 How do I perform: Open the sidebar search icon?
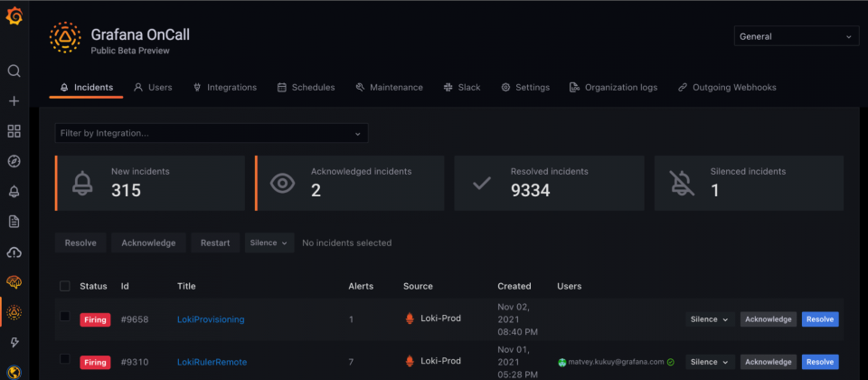(14, 71)
